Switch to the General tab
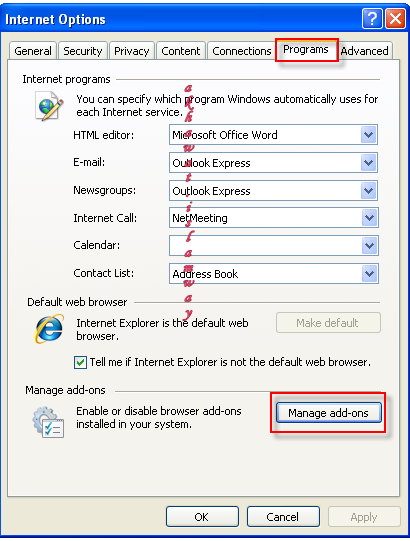 (33, 51)
